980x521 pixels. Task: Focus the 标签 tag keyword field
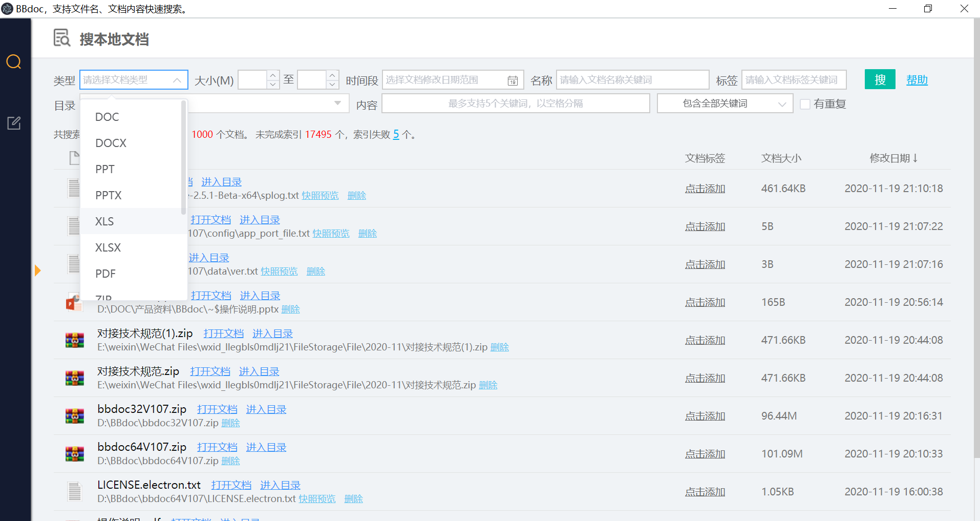pyautogui.click(x=794, y=80)
